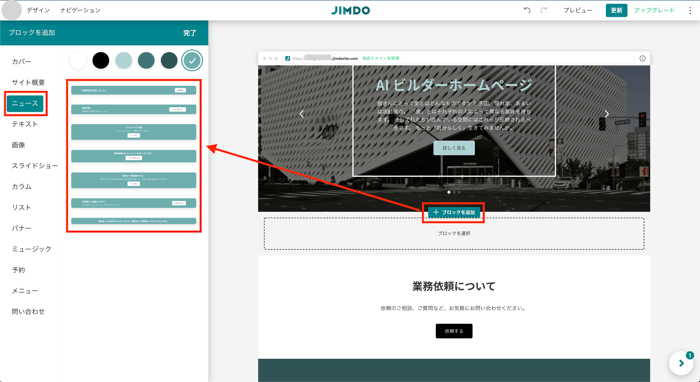Click the 独自ドメインを取得 link
This screenshot has width=700, height=382.
click(x=381, y=58)
